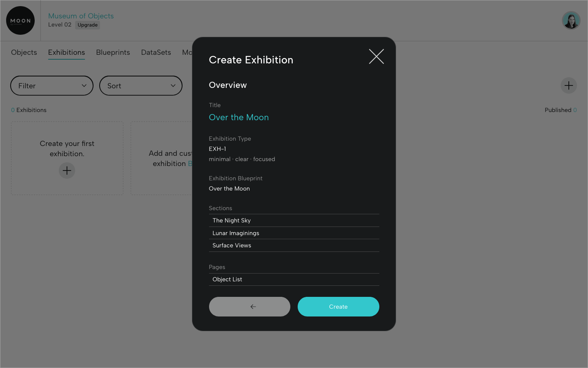This screenshot has height=368, width=588.
Task: Click the EXH-1 exhibition type value
Action: (x=217, y=149)
